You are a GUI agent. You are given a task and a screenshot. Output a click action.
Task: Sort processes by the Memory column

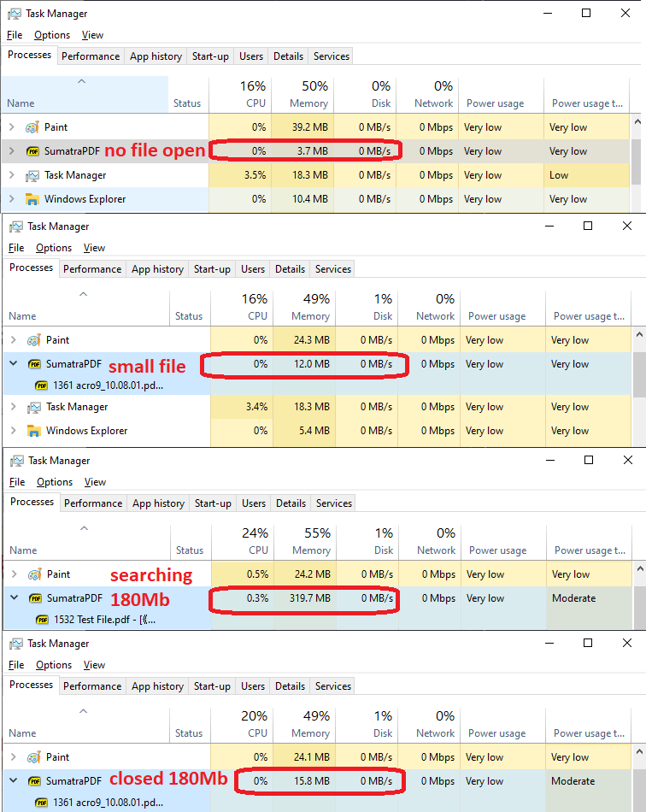point(305,94)
